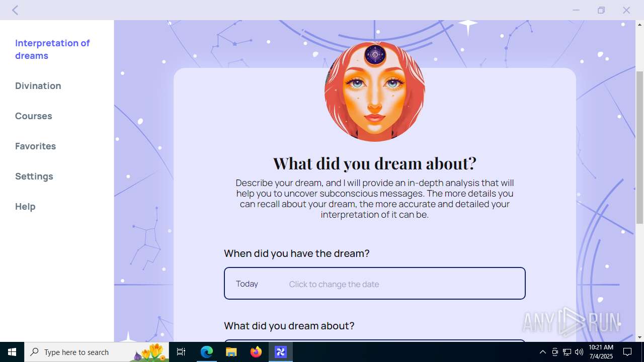The height and width of the screenshot is (362, 644).
Task: Click the fortune teller avatar image
Action: coord(375,92)
